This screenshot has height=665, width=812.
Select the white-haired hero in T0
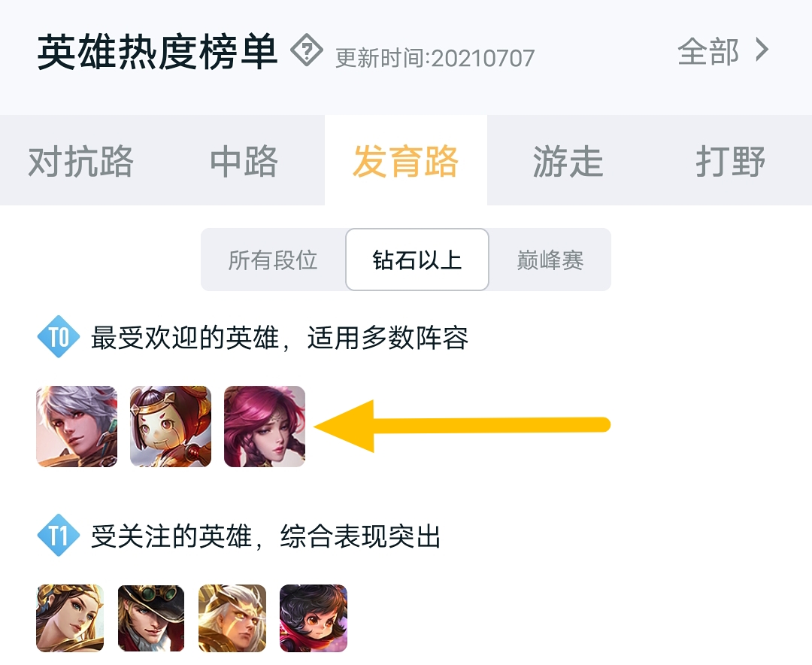click(x=77, y=427)
